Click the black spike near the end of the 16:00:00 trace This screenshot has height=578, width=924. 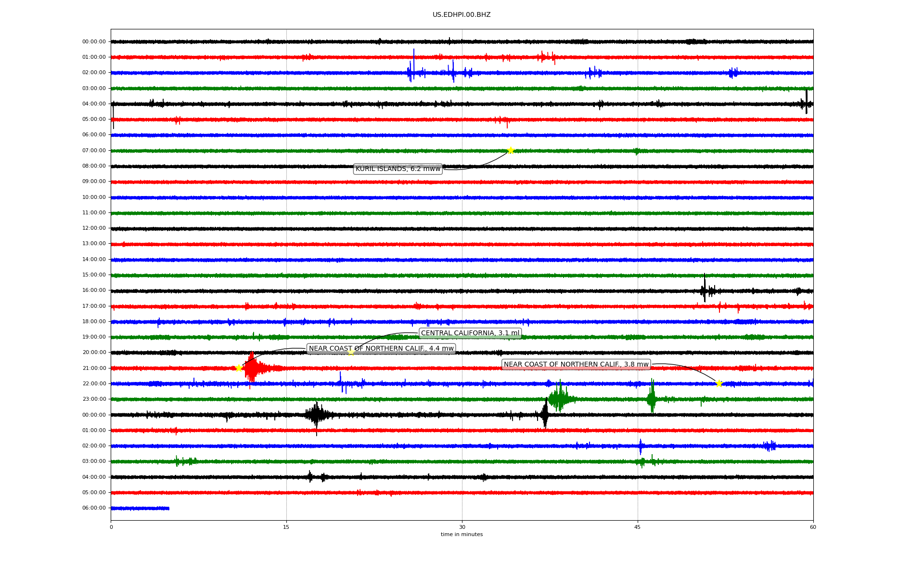coord(705,290)
